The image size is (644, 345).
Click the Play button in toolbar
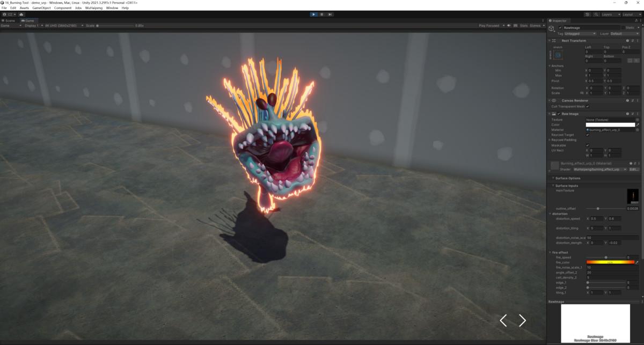(313, 14)
